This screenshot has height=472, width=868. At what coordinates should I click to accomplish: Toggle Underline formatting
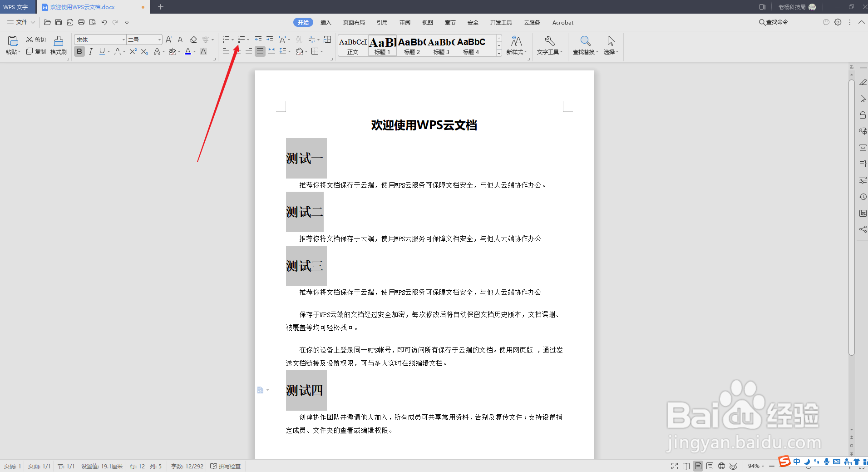102,51
